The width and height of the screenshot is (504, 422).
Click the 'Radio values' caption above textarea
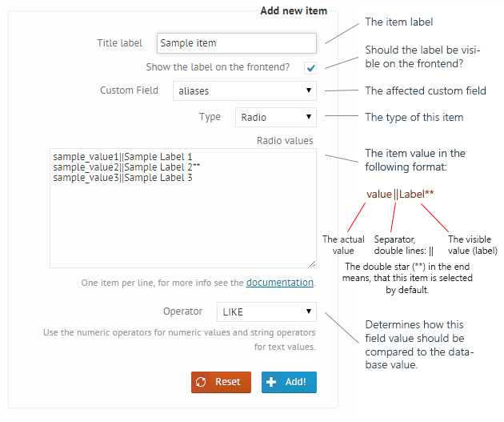click(x=285, y=141)
